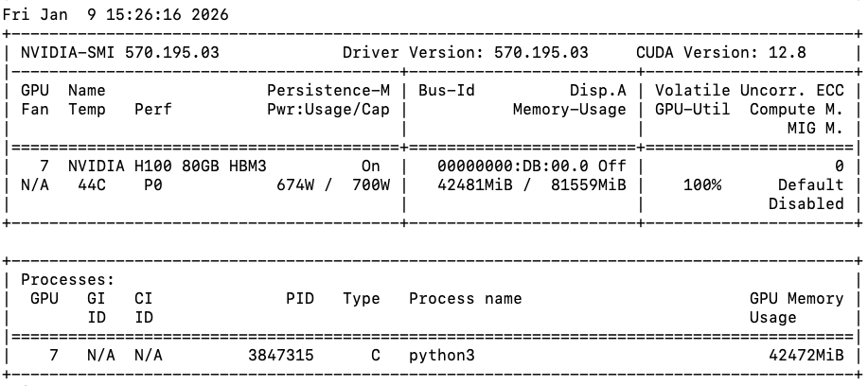Click the bus address 00000000:DB:00.0
This screenshot has width=868, height=386.
(x=508, y=167)
